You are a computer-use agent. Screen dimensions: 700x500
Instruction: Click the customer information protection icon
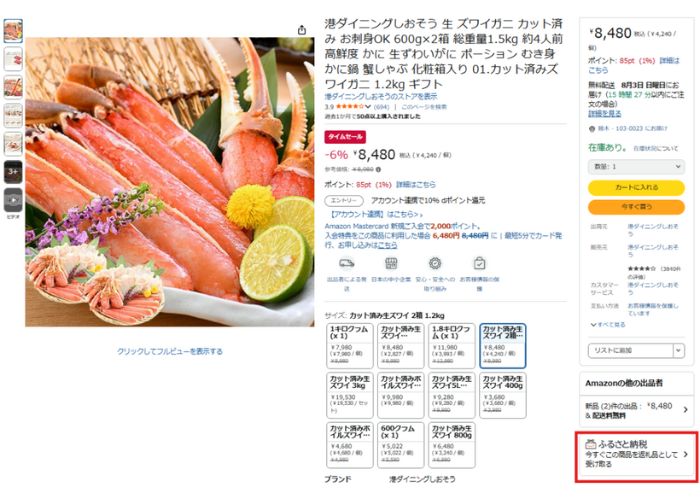click(479, 263)
